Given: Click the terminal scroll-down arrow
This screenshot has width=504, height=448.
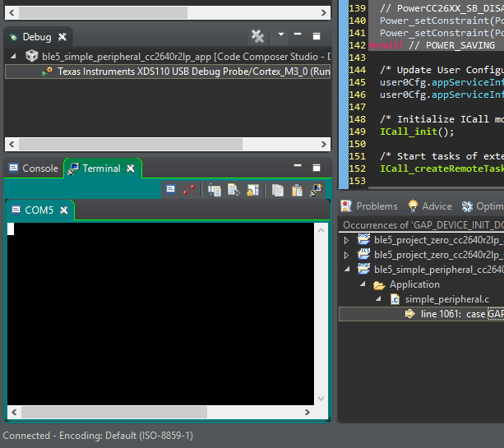Looking at the screenshot, I should 321,399.
